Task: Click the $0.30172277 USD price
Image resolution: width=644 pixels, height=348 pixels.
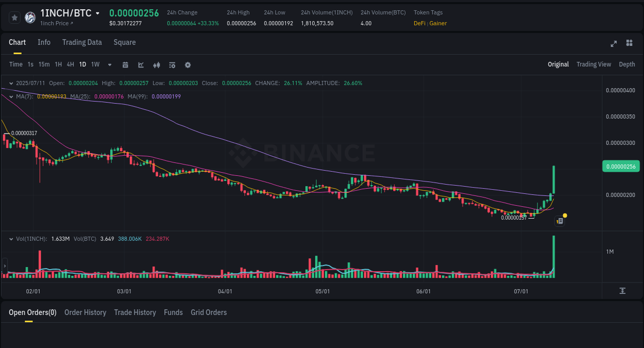Action: coord(125,23)
